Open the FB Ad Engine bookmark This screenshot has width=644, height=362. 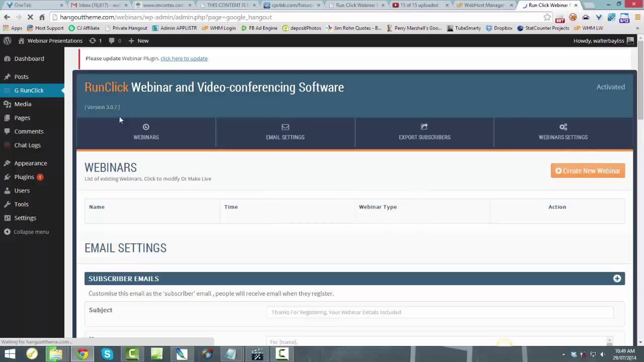259,28
